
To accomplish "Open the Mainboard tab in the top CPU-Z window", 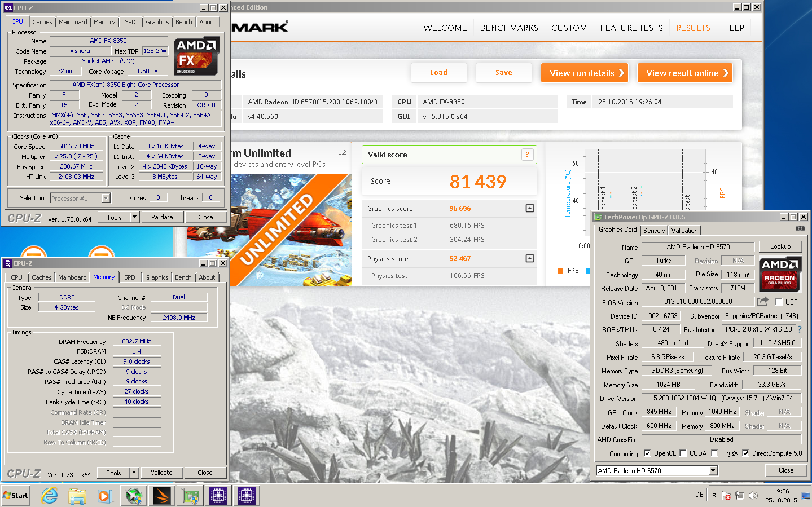I will [73, 22].
